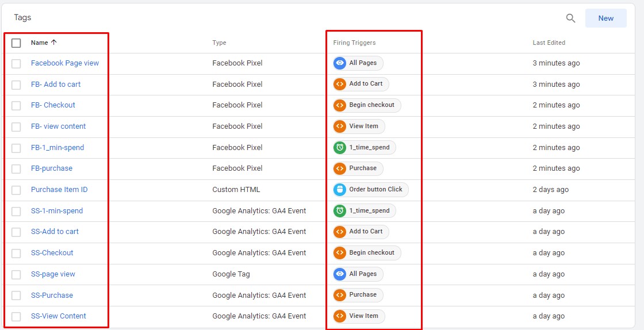Sort by the Type column header

[x=219, y=43]
